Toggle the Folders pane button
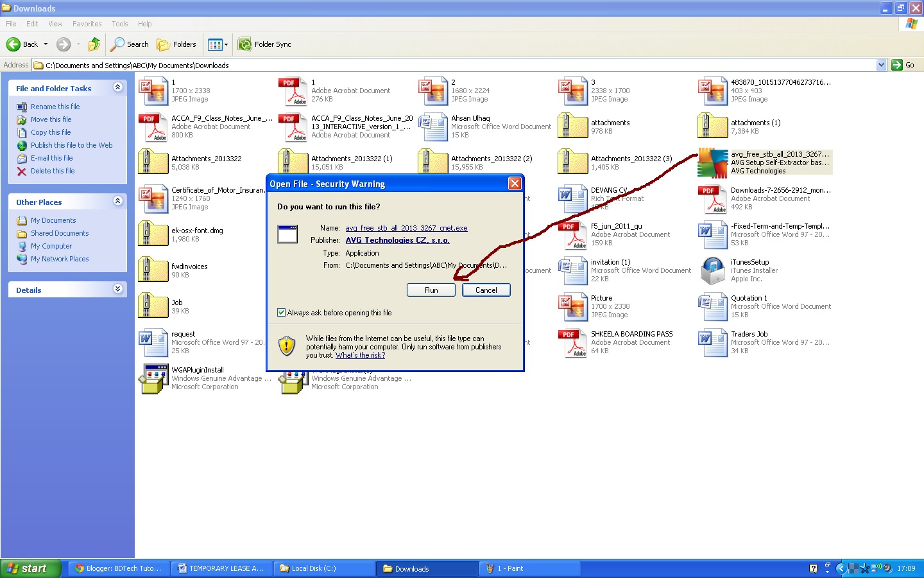Viewport: 924px width, 578px height. pos(177,44)
